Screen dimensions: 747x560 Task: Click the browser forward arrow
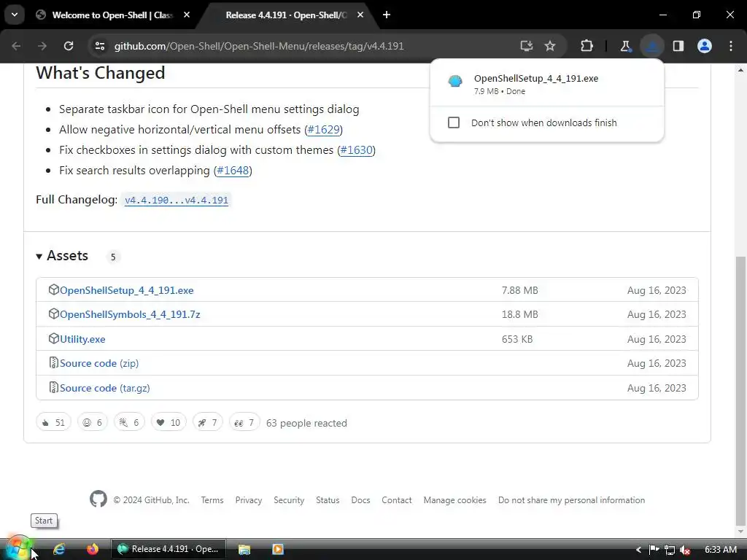42,46
